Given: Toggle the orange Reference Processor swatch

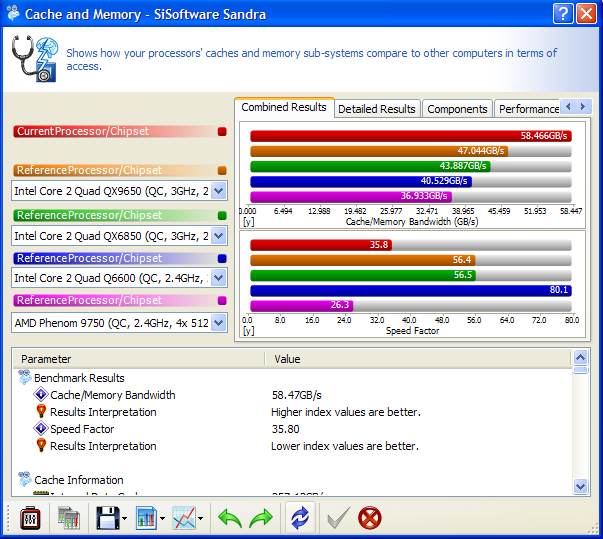Looking at the screenshot, I should pyautogui.click(x=222, y=170).
